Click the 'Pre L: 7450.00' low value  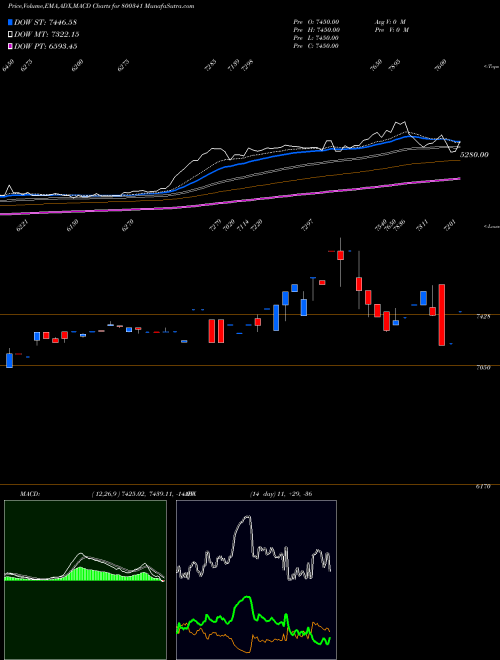[x=316, y=38]
